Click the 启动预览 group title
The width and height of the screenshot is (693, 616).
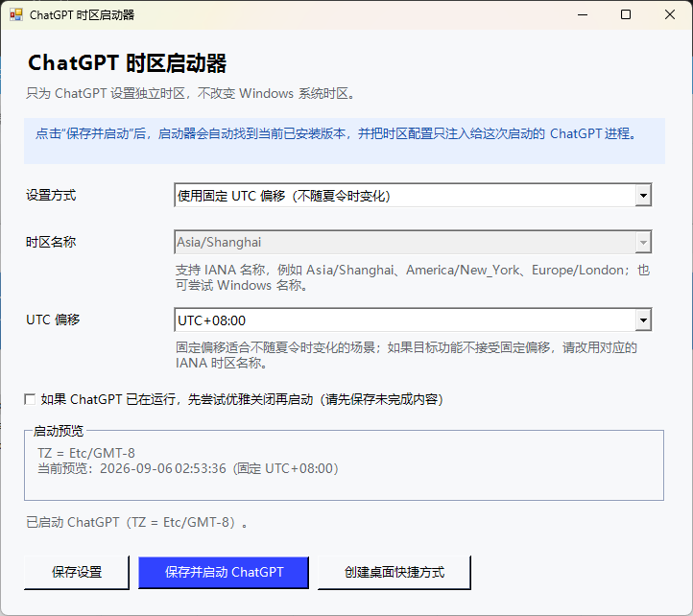[59, 431]
